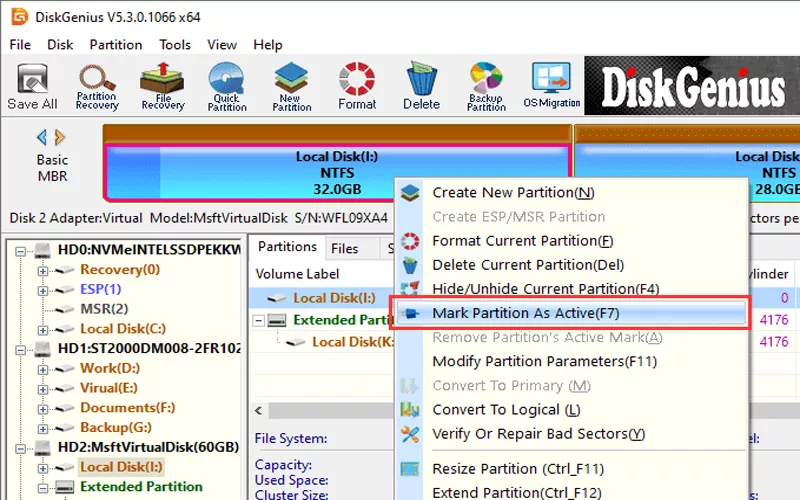Launch the File Recovery tool
The width and height of the screenshot is (800, 500).
coord(162,86)
